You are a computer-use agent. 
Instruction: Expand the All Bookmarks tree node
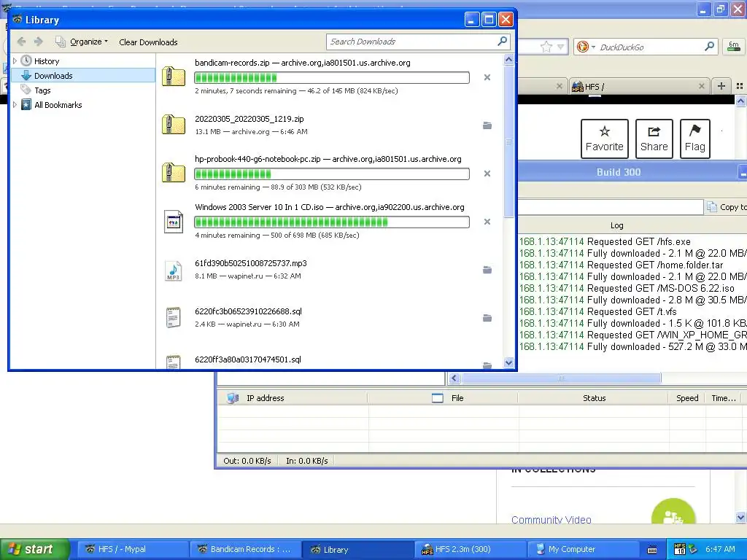point(15,105)
